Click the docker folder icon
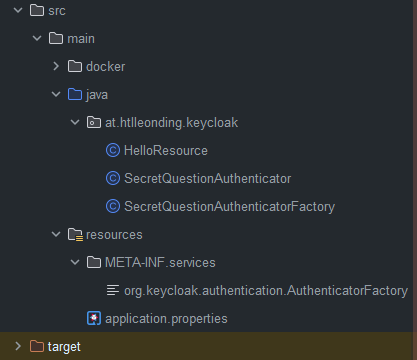 click(x=75, y=66)
